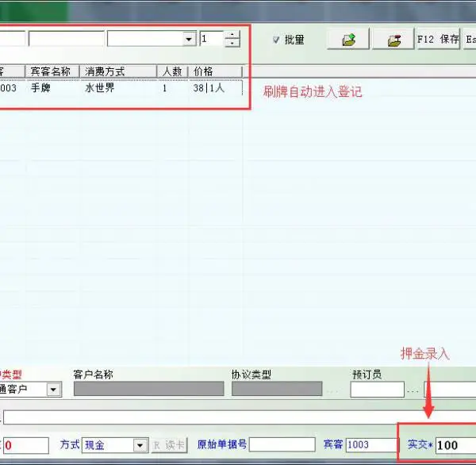Click the 宾客名称 column header
Screen dimensions: 476x465
(x=52, y=71)
